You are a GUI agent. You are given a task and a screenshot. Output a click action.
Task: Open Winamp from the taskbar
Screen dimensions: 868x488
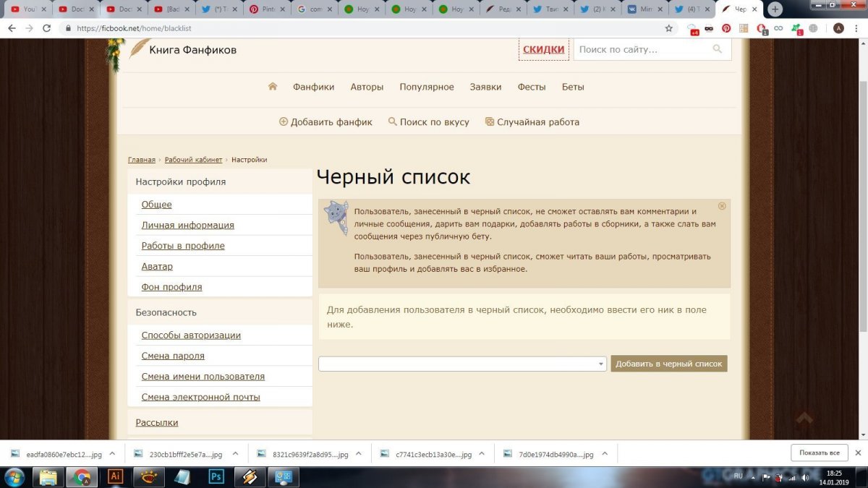tap(250, 477)
